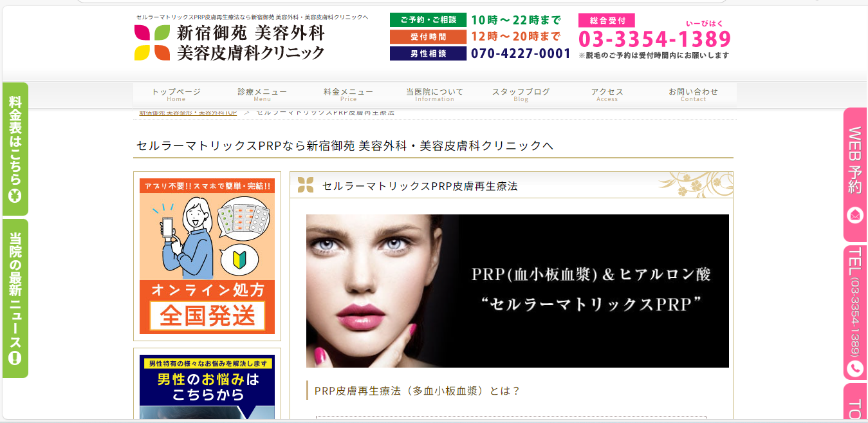Click the 男性相談 number 070-4227-0001

point(521,53)
